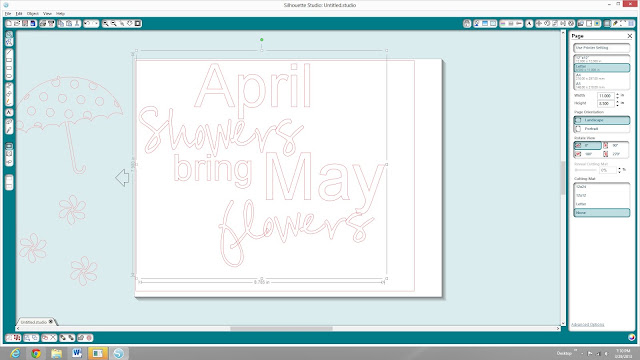Screen dimensions: 640x360
Task: Select the Knife tool in the left toolbar
Action: click(9, 130)
